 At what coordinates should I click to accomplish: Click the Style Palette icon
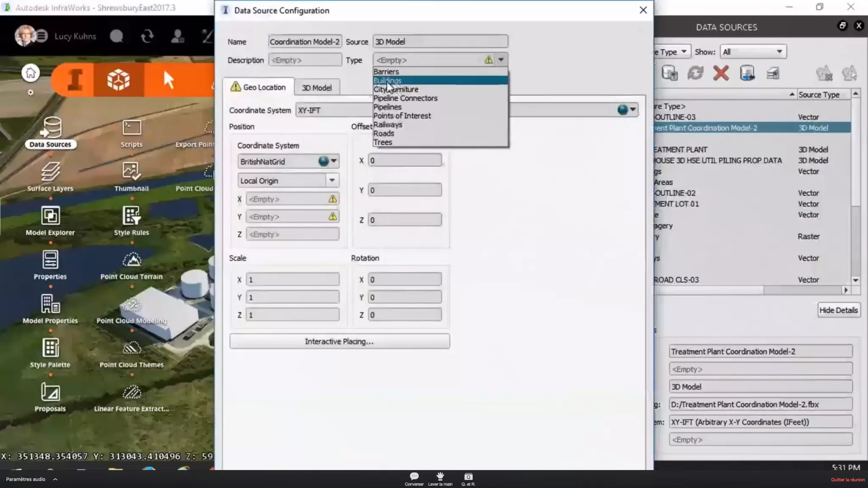pos(50,348)
